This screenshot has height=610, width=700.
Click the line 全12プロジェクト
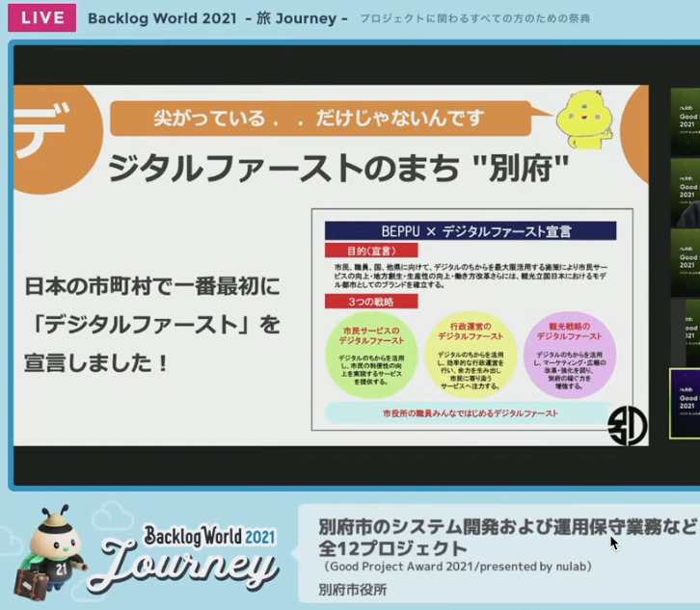(392, 548)
